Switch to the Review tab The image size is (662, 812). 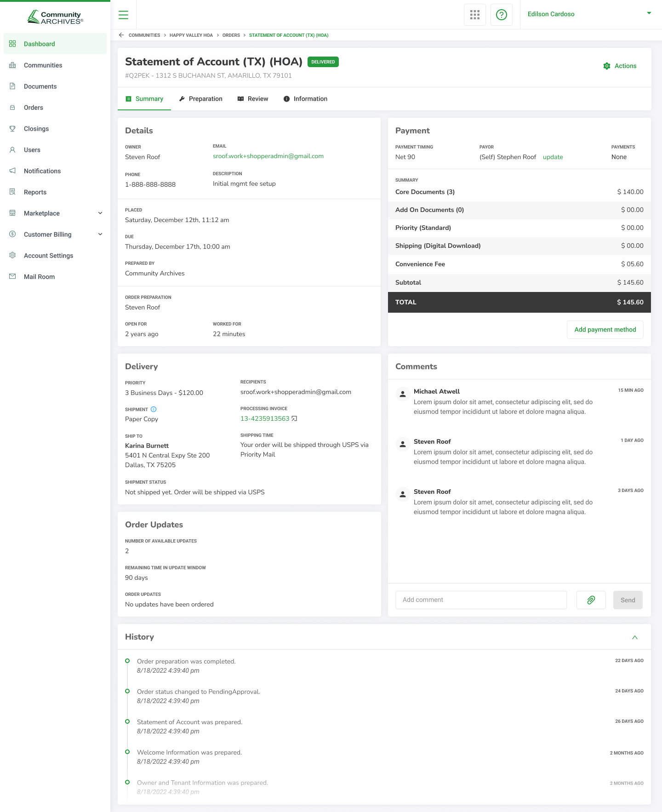click(x=253, y=99)
